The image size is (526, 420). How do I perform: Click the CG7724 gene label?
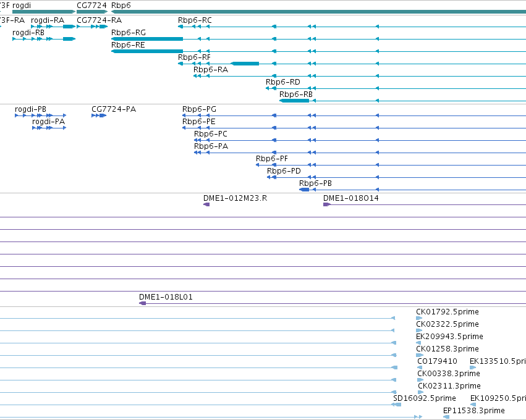[91, 6]
